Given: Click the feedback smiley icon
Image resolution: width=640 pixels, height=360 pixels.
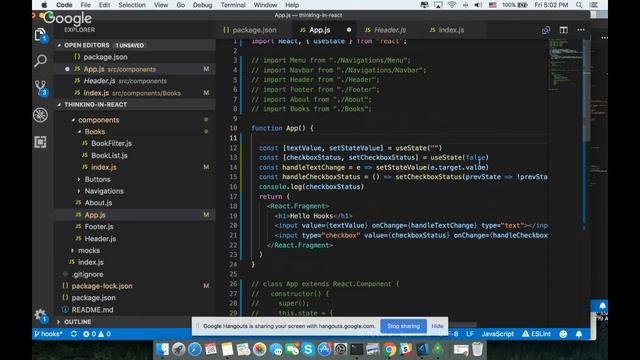Looking at the screenshot, I should point(563,334).
